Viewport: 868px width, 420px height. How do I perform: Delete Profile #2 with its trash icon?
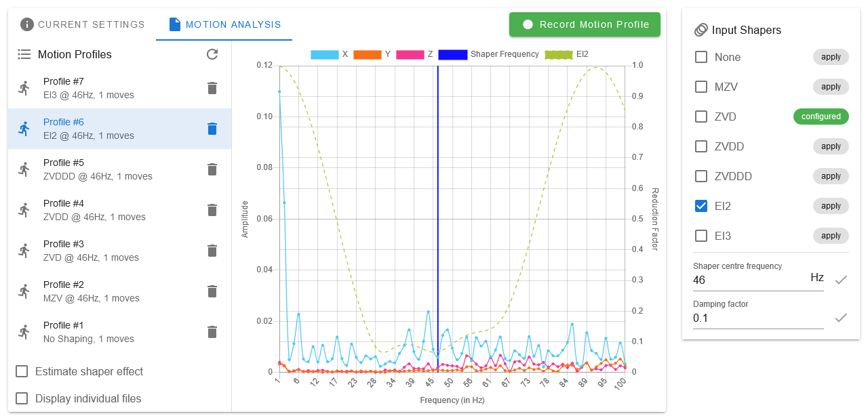pyautogui.click(x=212, y=291)
